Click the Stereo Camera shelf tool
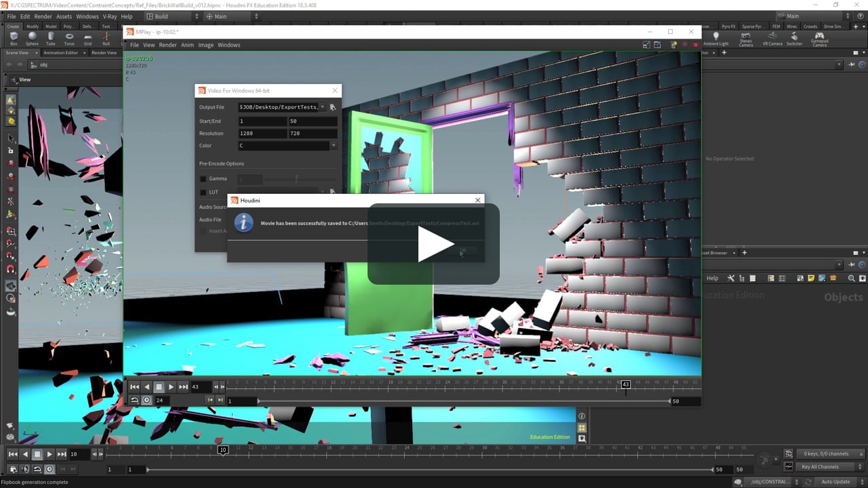 click(746, 39)
